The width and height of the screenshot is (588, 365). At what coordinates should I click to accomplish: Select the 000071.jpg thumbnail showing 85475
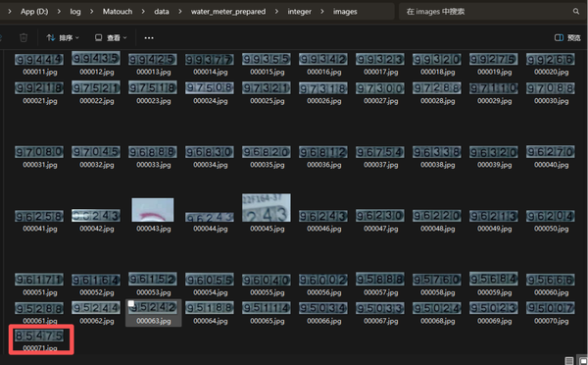(x=39, y=336)
